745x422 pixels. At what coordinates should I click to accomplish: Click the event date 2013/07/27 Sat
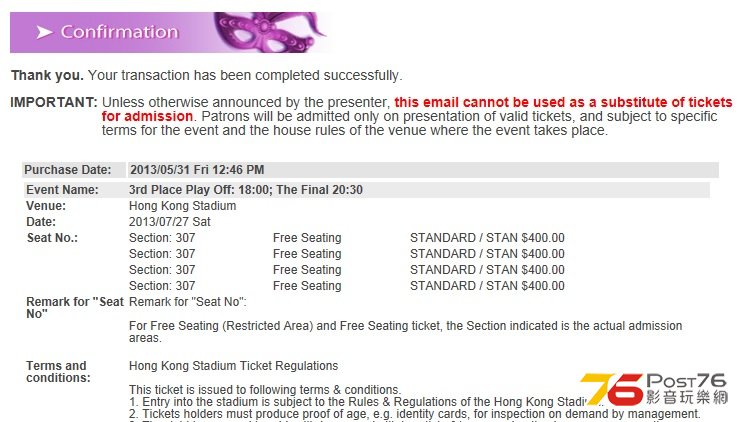(170, 222)
